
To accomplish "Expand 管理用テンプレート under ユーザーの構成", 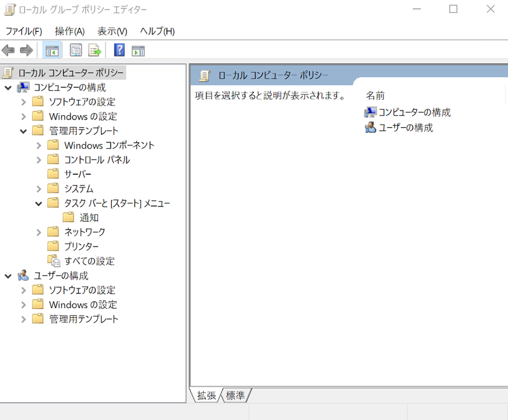I will 23,319.
